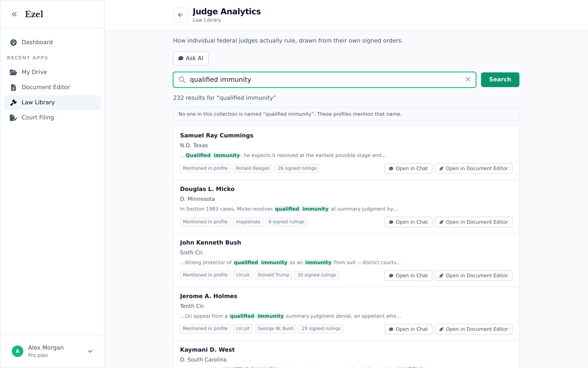Image resolution: width=588 pixels, height=368 pixels.
Task: Click 26 signed rulings tag
Action: click(297, 168)
